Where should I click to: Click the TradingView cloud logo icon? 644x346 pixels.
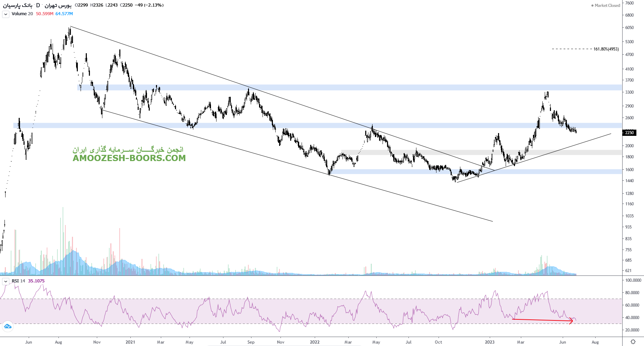point(8,326)
